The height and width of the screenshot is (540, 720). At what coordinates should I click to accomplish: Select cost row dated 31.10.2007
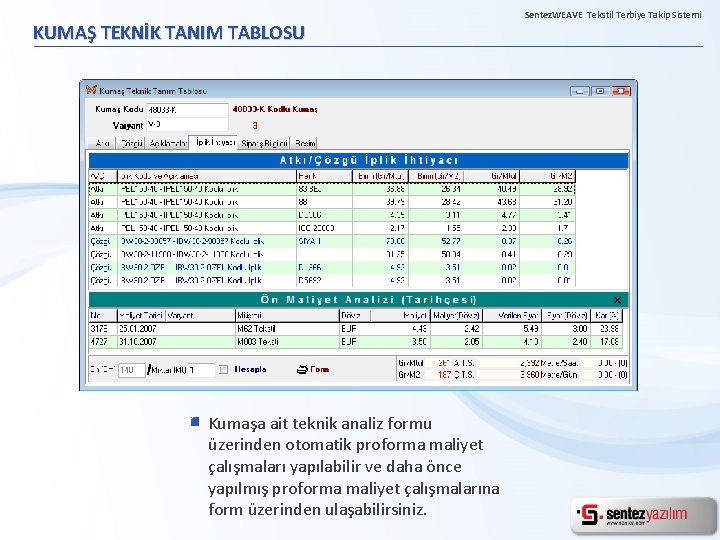click(356, 342)
